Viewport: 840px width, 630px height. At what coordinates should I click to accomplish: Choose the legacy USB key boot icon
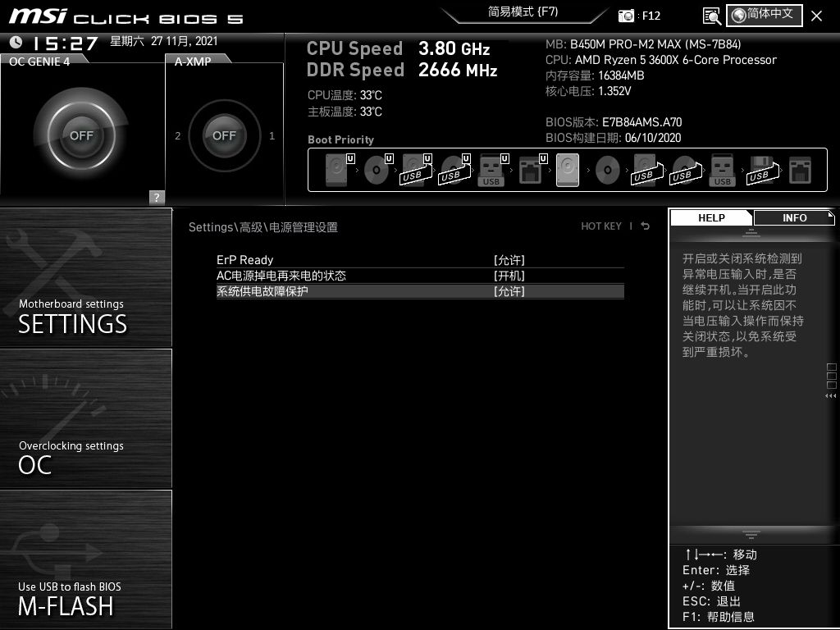tap(722, 170)
